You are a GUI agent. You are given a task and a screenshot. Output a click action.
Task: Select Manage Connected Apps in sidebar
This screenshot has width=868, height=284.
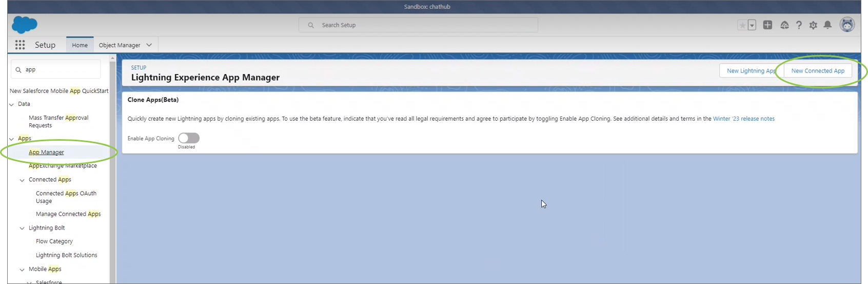pos(68,214)
